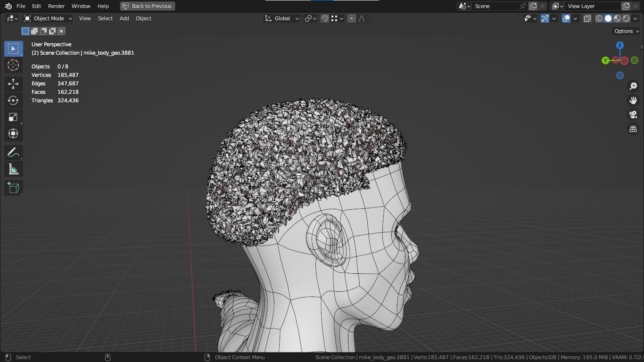The width and height of the screenshot is (644, 362).
Task: Toggle X-Ray mode
Action: (587, 18)
